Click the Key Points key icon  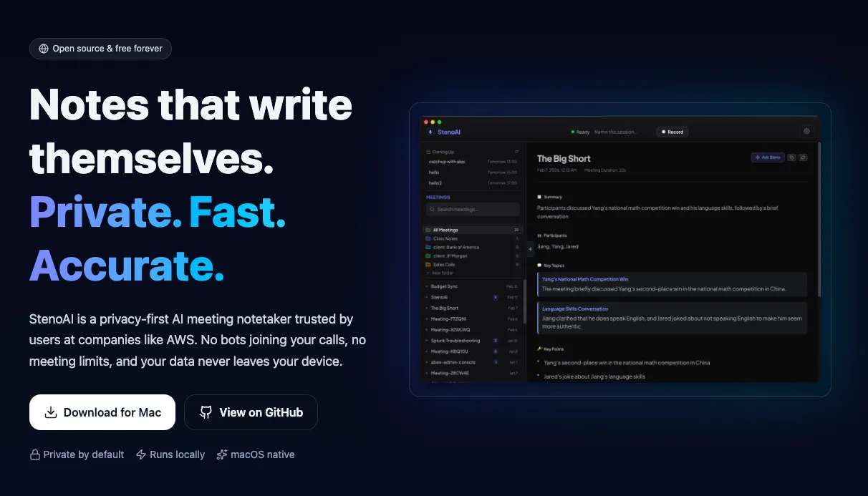point(539,349)
